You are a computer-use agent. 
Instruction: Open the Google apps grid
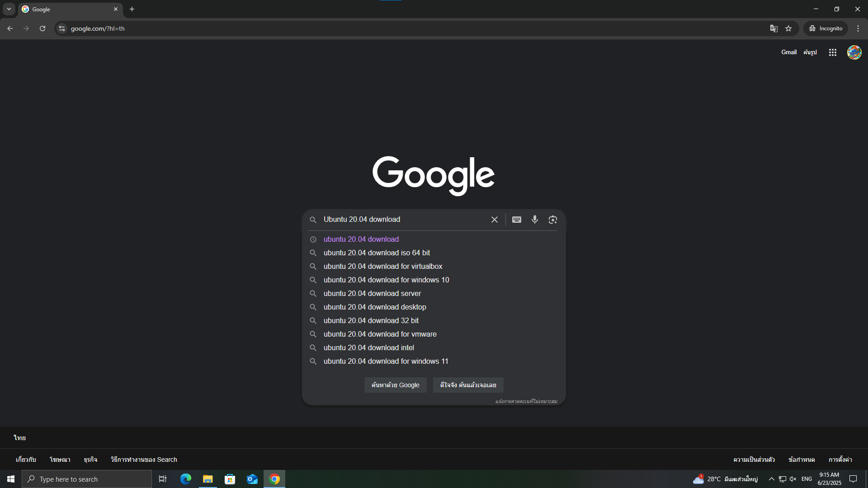pyautogui.click(x=832, y=52)
